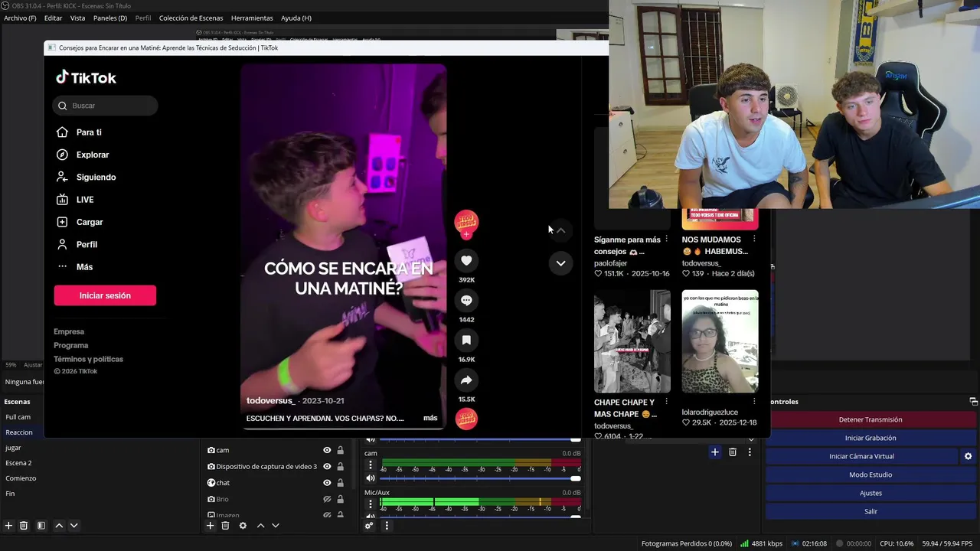Viewport: 980px width, 551px height.
Task: Move the selected source up
Action: pos(260,526)
